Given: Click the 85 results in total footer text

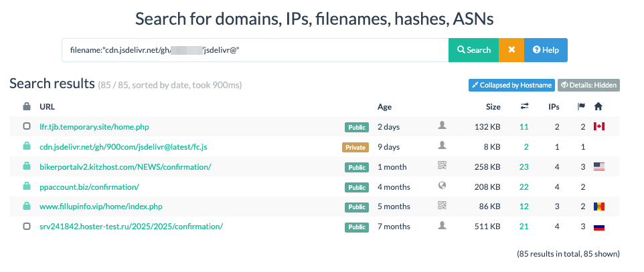Looking at the screenshot, I should click(568, 254).
